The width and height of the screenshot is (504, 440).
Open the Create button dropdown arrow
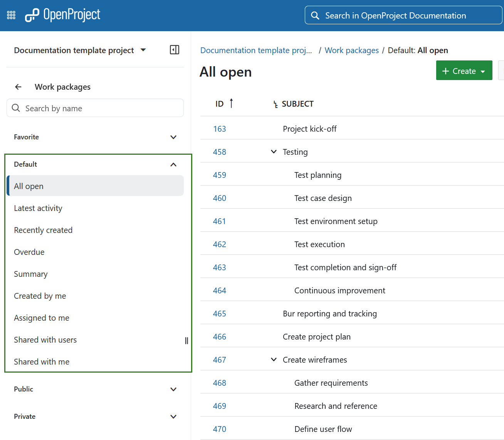(483, 71)
